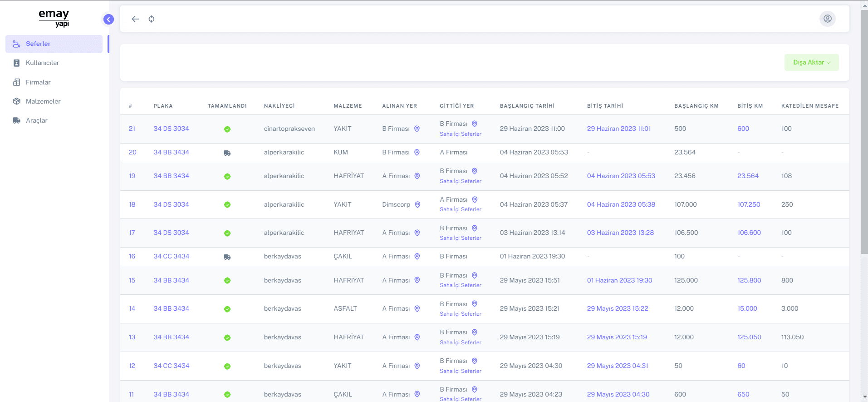868x402 pixels.
Task: Click Saha İçi Seferler link in row 19
Action: (460, 181)
